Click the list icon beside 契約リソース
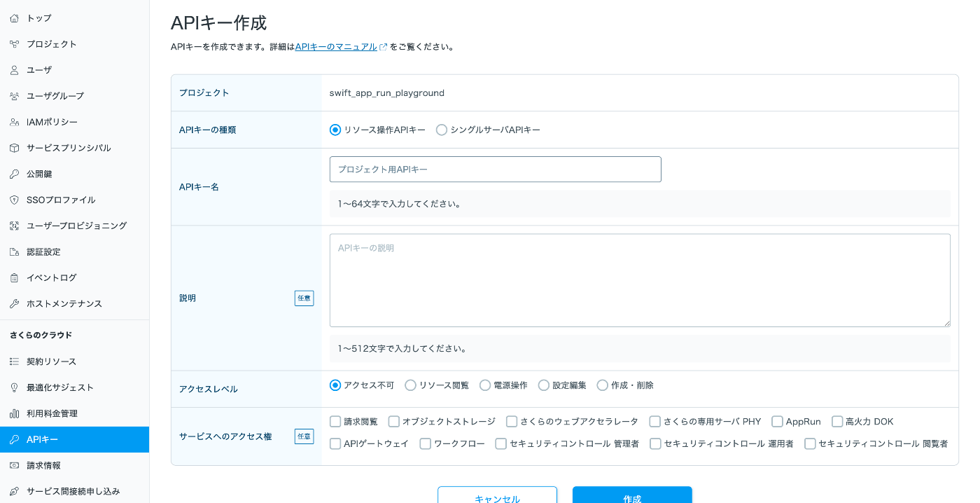Screen dimensions: 980x503 (14, 361)
